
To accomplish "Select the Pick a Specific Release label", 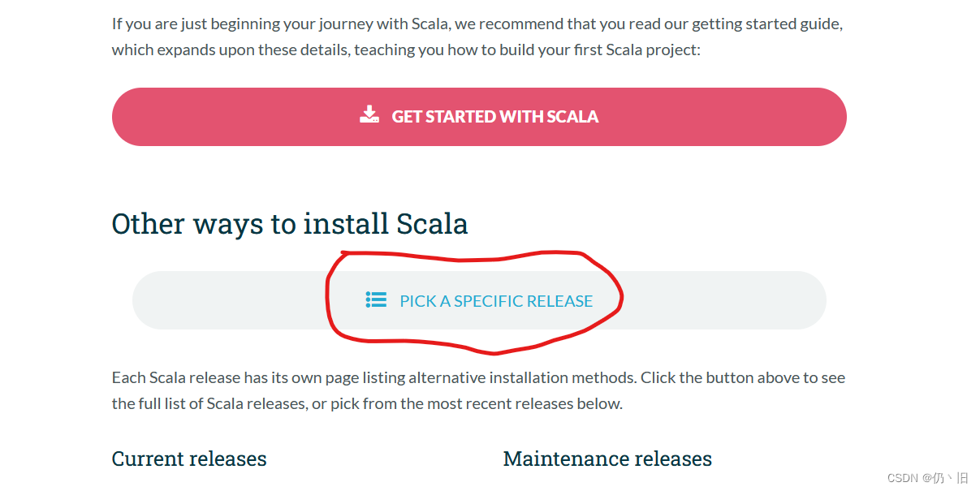I will (x=496, y=301).
